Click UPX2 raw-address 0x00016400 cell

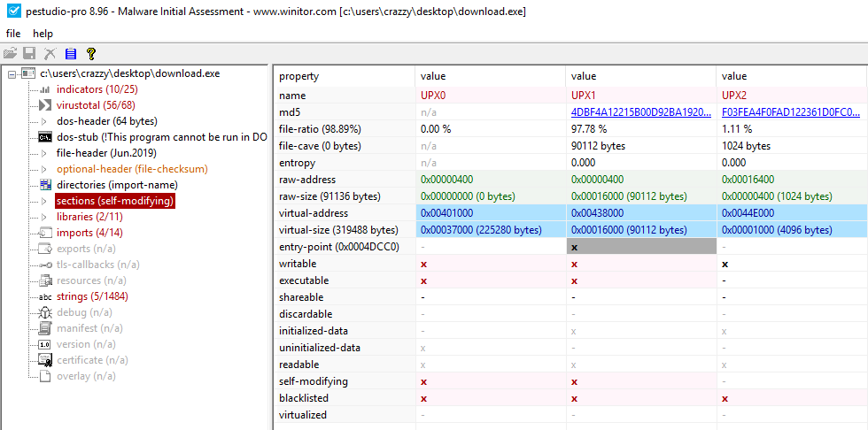point(791,180)
